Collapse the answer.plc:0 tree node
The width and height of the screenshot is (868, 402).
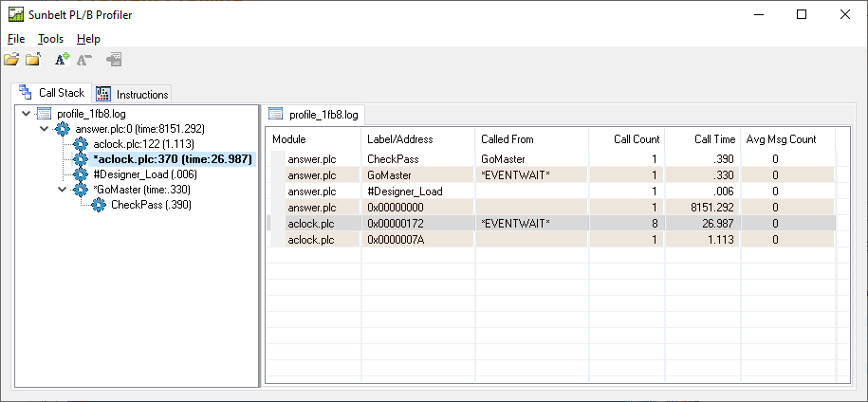click(44, 129)
